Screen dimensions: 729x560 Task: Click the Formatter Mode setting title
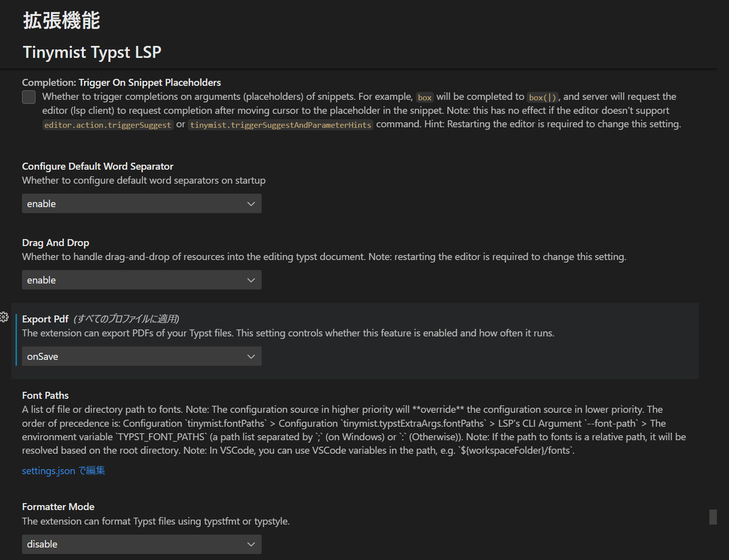(58, 507)
